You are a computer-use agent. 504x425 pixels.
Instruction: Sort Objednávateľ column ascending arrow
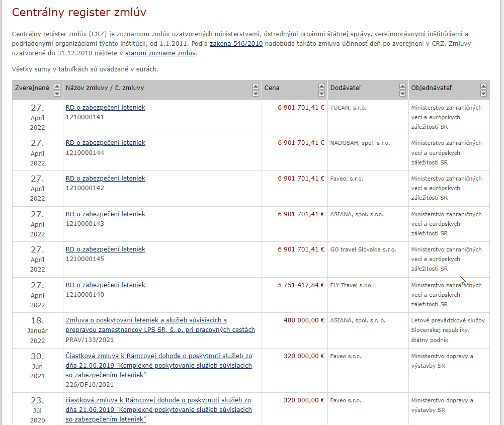coord(483,86)
